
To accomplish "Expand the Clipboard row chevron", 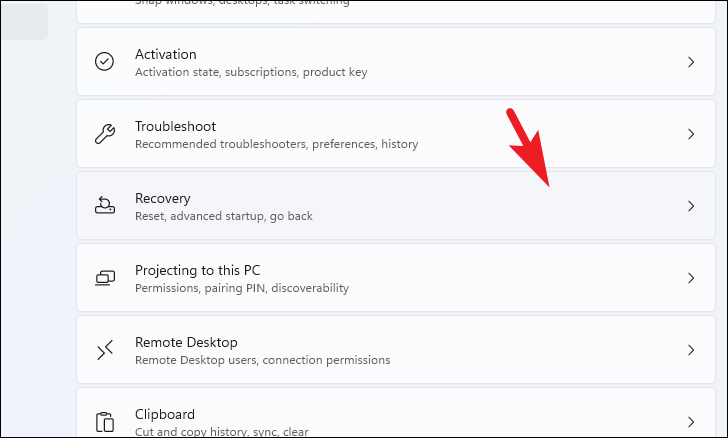I will pyautogui.click(x=691, y=422).
